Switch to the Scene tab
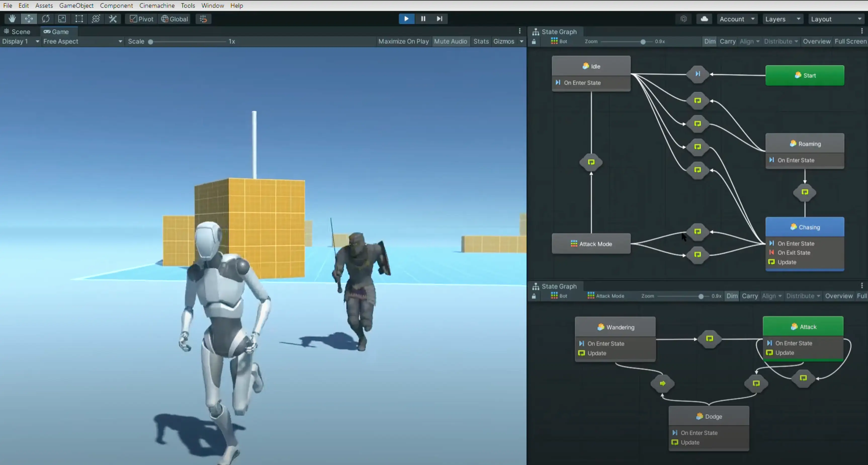868x465 pixels. point(18,32)
